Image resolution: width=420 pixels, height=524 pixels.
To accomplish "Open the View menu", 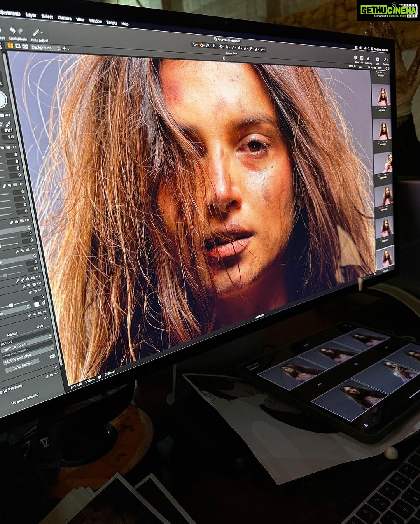I will [x=80, y=19].
